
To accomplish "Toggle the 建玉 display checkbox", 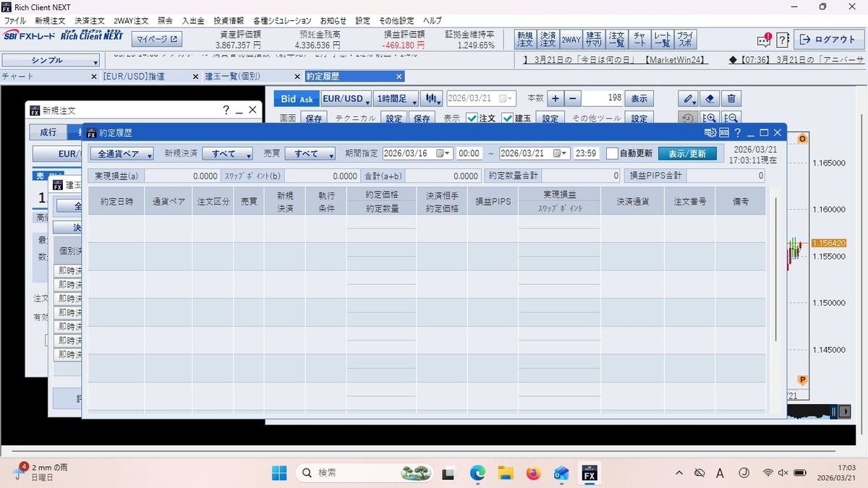I will coord(508,119).
